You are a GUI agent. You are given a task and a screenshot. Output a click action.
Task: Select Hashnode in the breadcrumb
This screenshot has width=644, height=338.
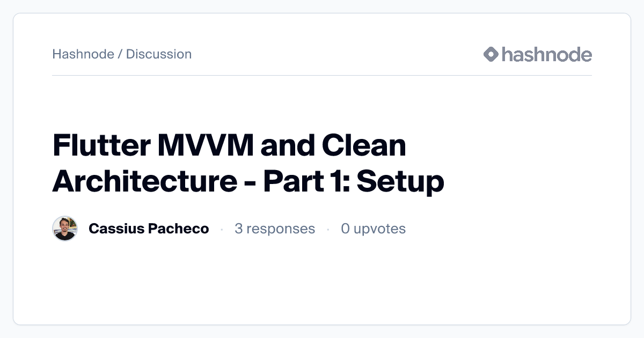click(83, 54)
